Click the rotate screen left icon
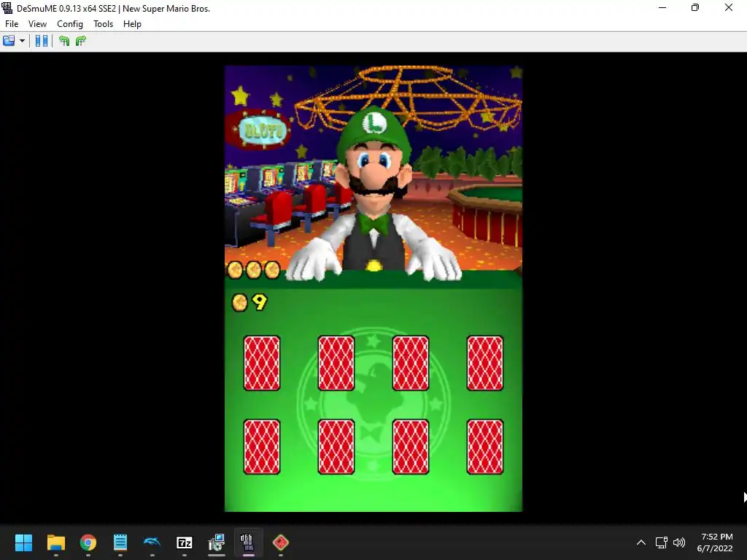 pos(64,41)
